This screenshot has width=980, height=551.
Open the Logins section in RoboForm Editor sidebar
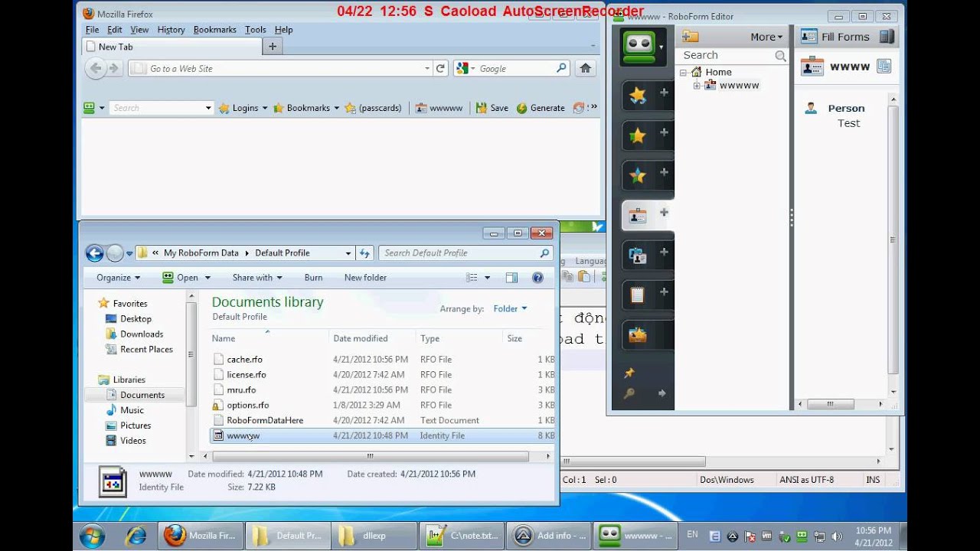tap(637, 95)
